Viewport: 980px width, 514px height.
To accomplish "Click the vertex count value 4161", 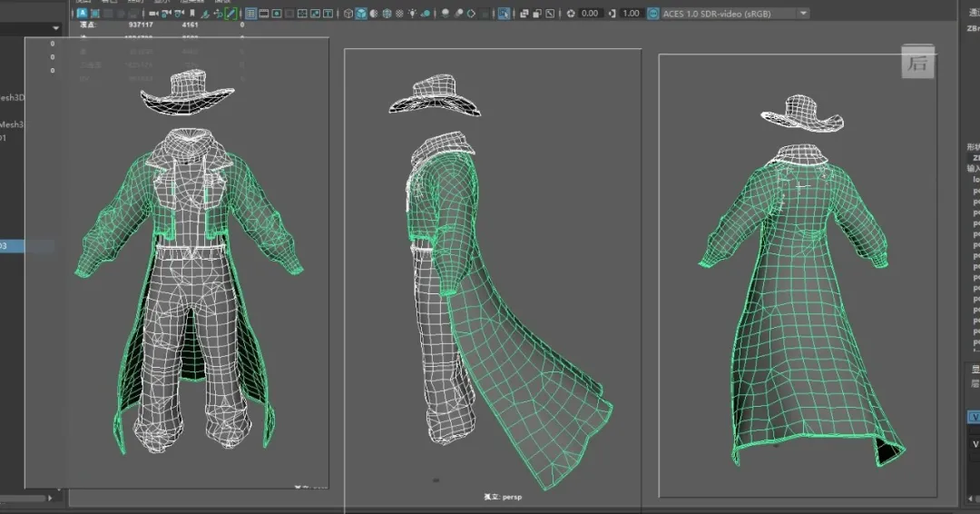I will coord(190,25).
